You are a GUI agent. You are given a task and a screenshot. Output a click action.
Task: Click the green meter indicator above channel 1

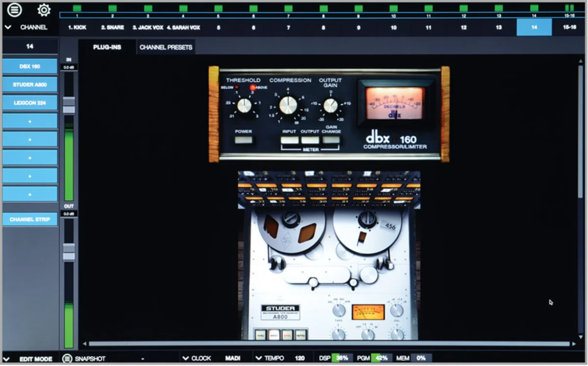pos(77,8)
